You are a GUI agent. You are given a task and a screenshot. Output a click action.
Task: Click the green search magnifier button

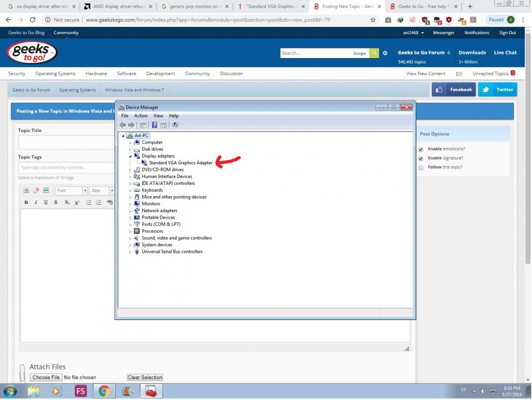click(375, 53)
